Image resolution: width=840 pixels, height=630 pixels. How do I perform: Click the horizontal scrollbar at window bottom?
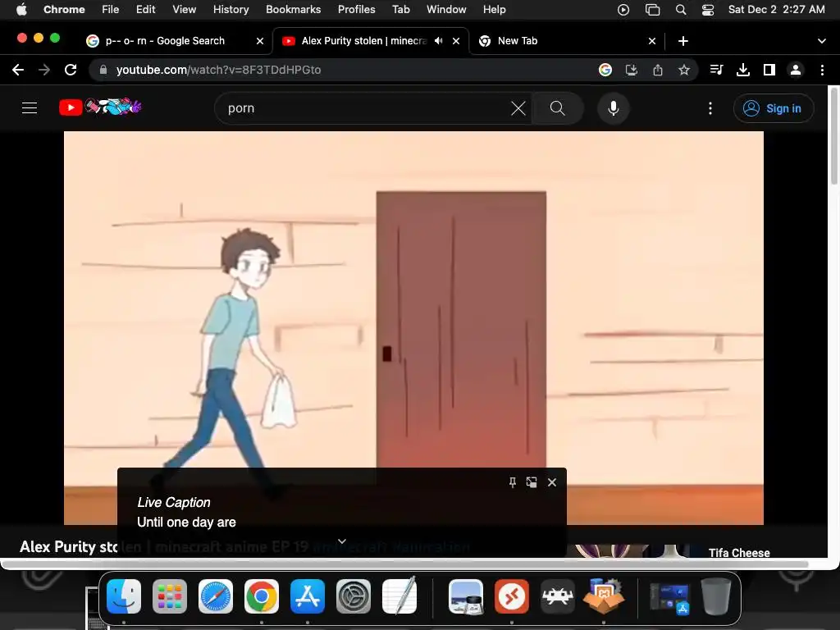click(x=404, y=564)
